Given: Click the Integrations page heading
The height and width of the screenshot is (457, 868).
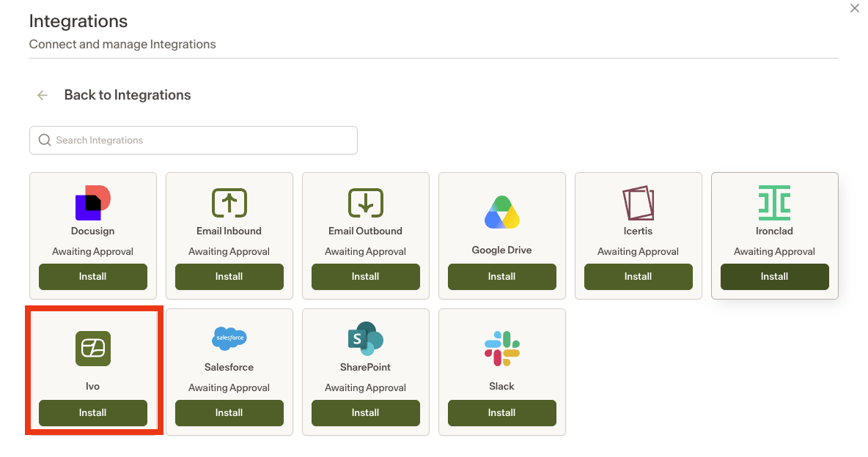Looking at the screenshot, I should click(78, 21).
